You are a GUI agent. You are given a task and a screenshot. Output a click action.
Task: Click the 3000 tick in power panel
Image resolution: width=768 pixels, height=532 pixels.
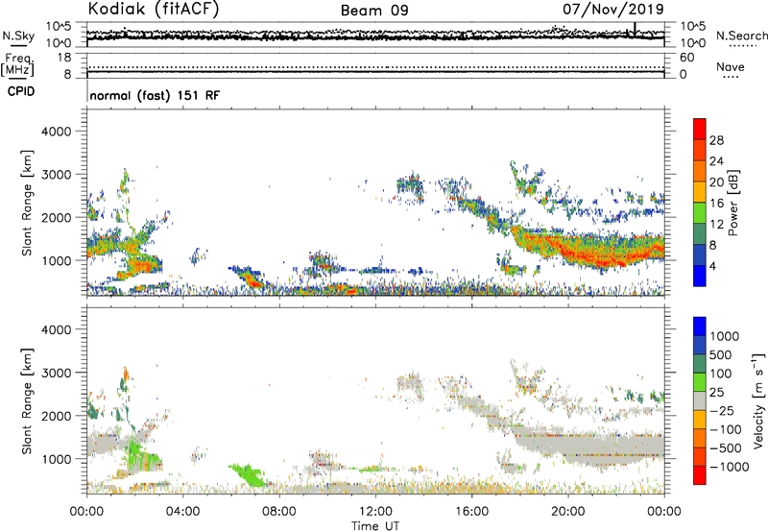(x=56, y=175)
